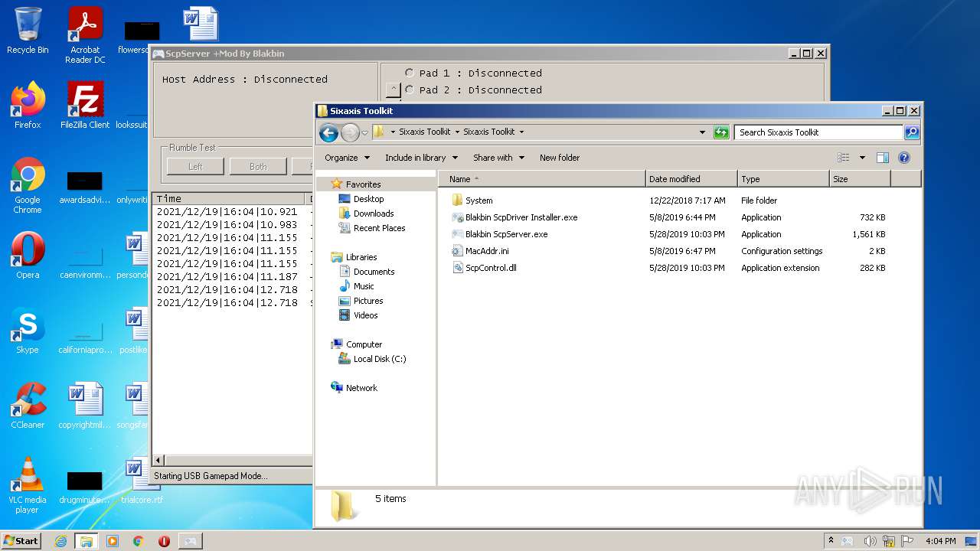Open Google Chrome desktop shortcut
The image size is (980, 551).
pos(28,186)
